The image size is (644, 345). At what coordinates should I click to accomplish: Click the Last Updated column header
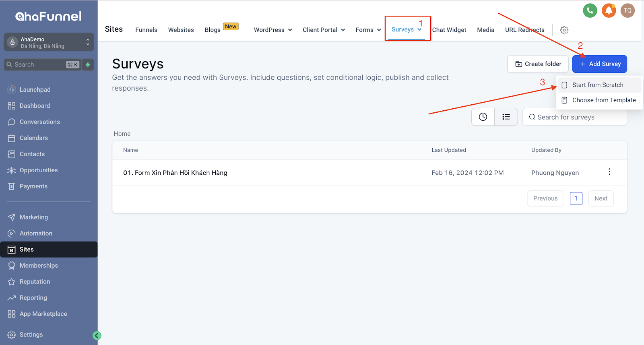449,150
